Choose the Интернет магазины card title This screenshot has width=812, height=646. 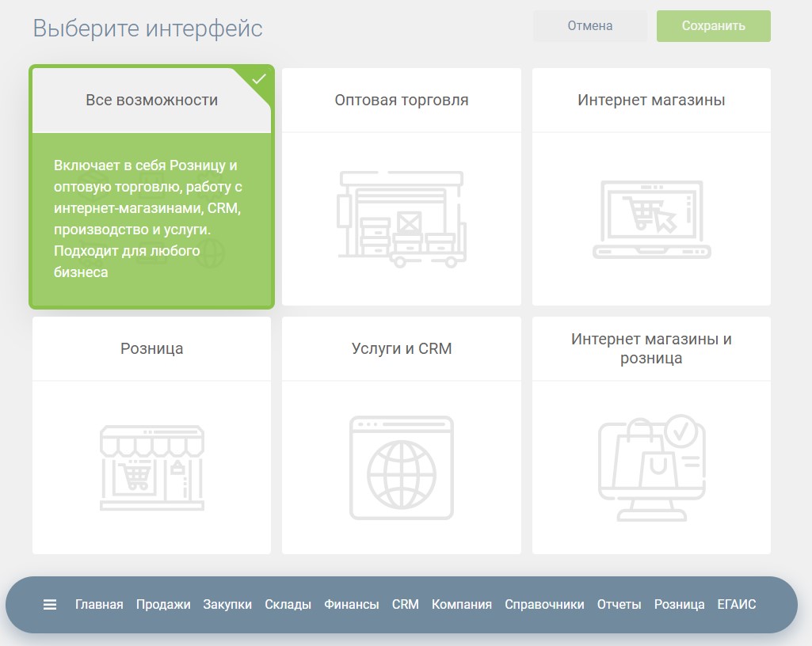click(651, 100)
